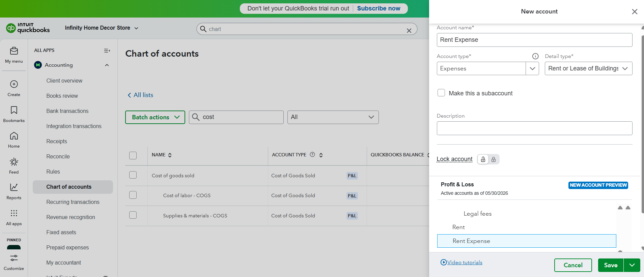The width and height of the screenshot is (644, 277).
Task: Open the Create plus icon
Action: tap(14, 84)
